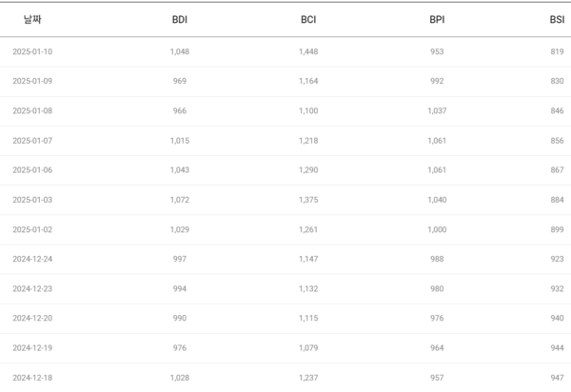Click the BCI column header
Image resolution: width=571 pixels, height=392 pixels.
point(308,19)
